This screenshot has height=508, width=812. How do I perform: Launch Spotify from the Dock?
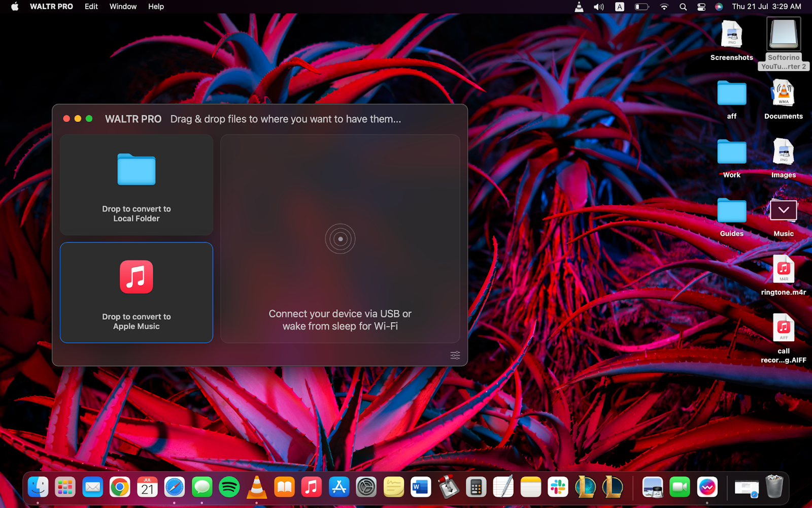pyautogui.click(x=229, y=488)
